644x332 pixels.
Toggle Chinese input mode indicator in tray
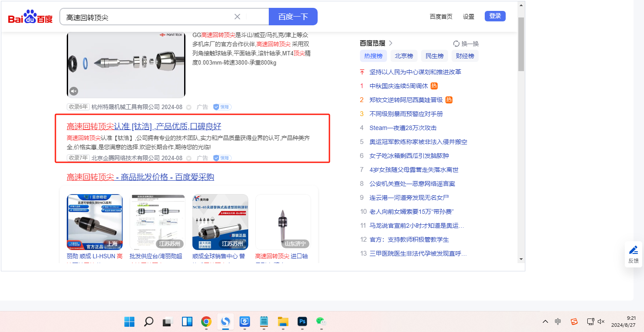pos(558,322)
